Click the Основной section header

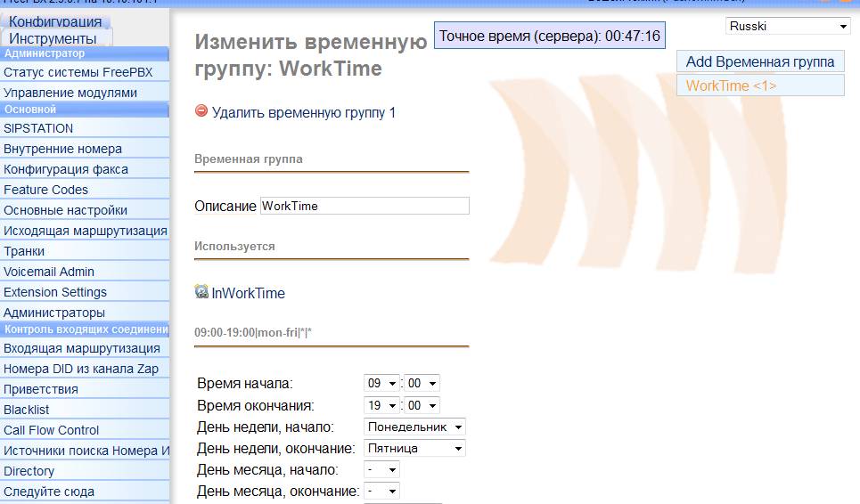[x=85, y=110]
